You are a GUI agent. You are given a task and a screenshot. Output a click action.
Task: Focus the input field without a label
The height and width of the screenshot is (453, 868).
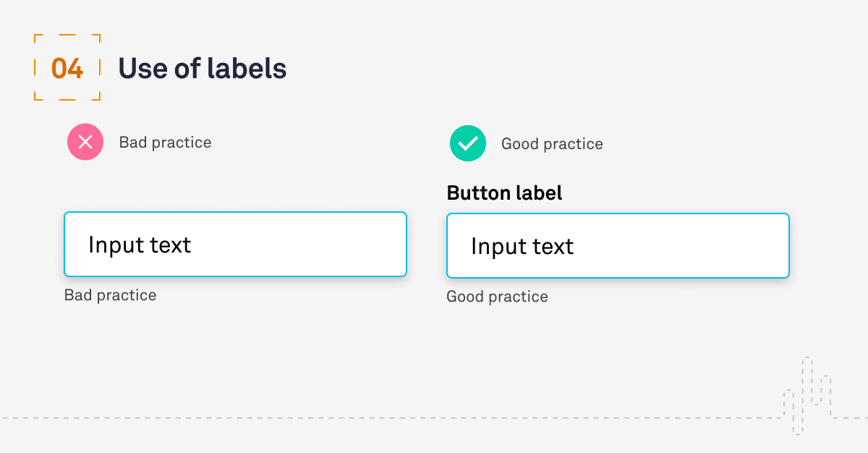pos(235,244)
